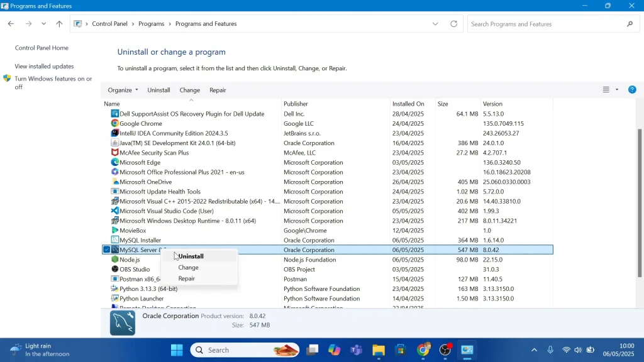644x362 pixels.
Task: Click Uninstall in the toolbar
Action: [158, 90]
